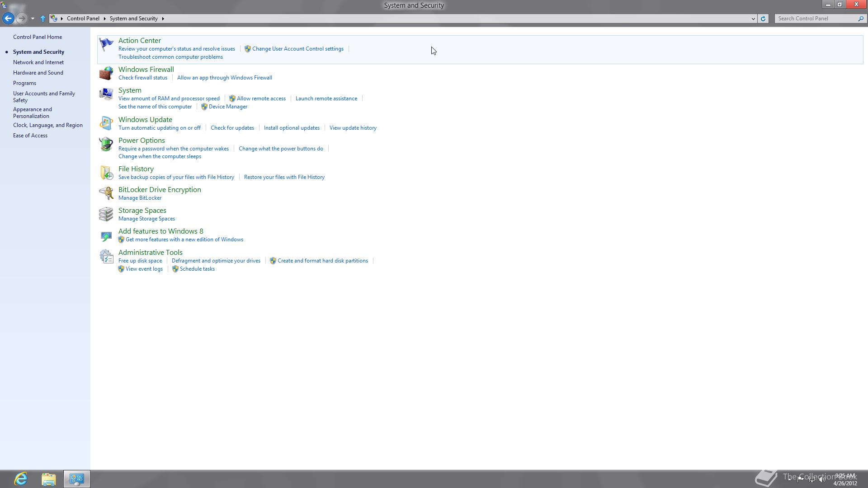Expand the arrow after Control Panel breadcrumb
The image size is (868, 488).
click(x=104, y=19)
